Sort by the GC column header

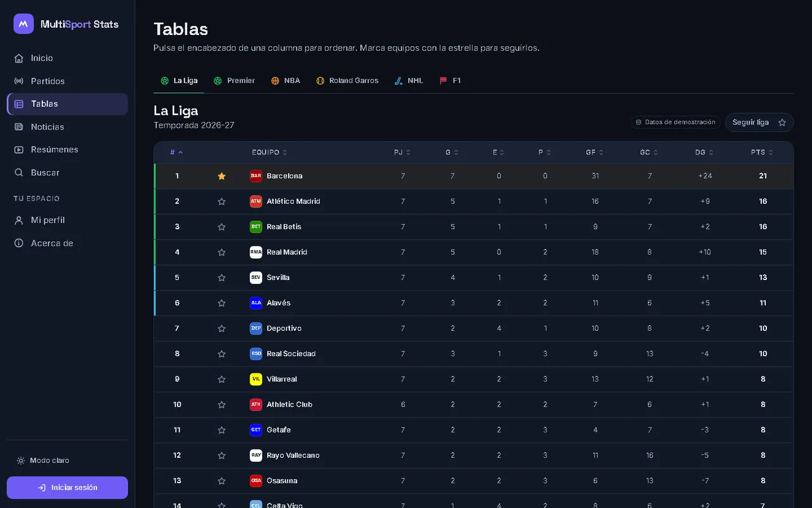649,152
